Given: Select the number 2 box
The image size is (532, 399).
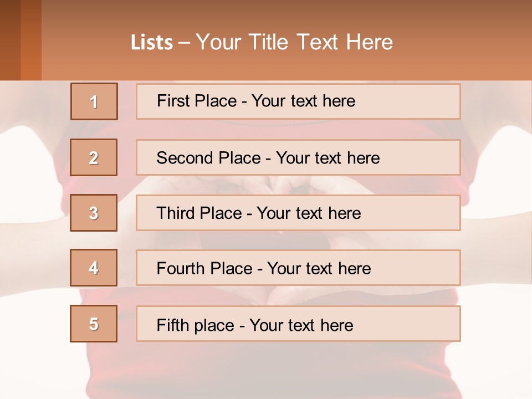Looking at the screenshot, I should pyautogui.click(x=94, y=157).
